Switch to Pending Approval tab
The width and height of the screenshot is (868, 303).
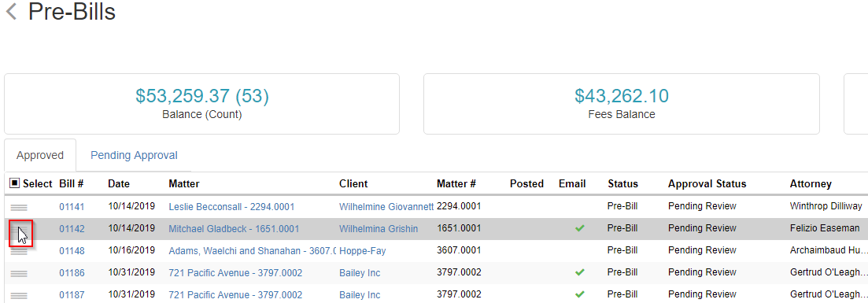(x=134, y=155)
